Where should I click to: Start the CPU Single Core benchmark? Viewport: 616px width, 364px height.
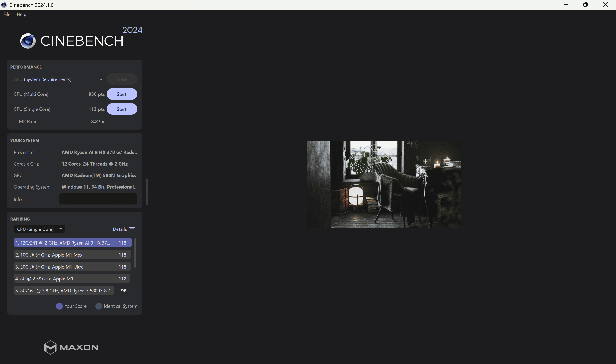click(x=121, y=109)
